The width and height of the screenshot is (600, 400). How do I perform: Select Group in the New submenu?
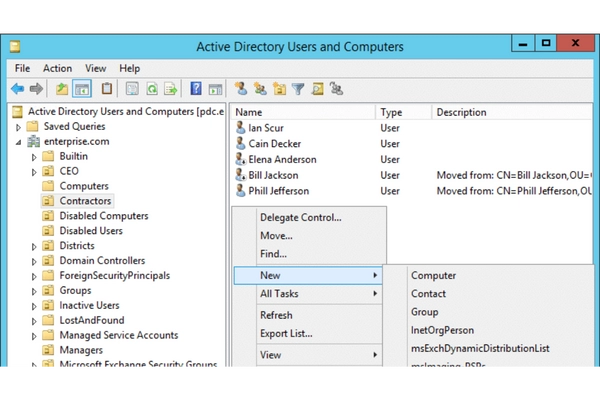pyautogui.click(x=488, y=312)
